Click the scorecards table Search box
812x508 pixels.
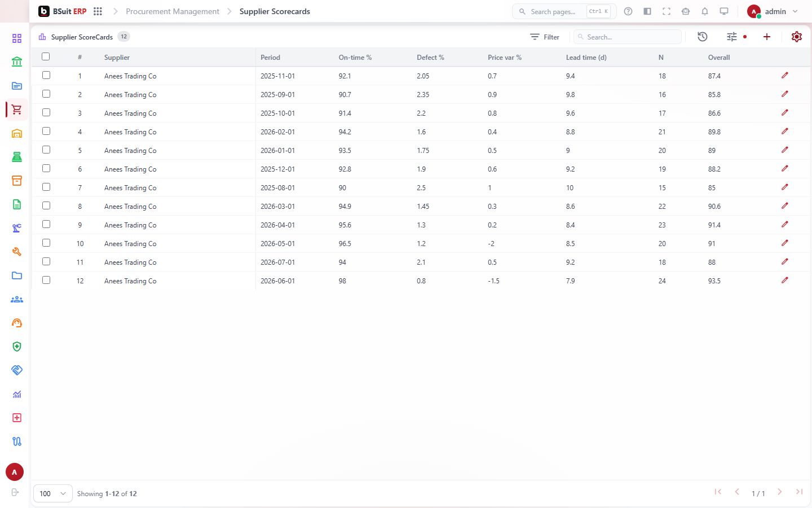point(628,37)
